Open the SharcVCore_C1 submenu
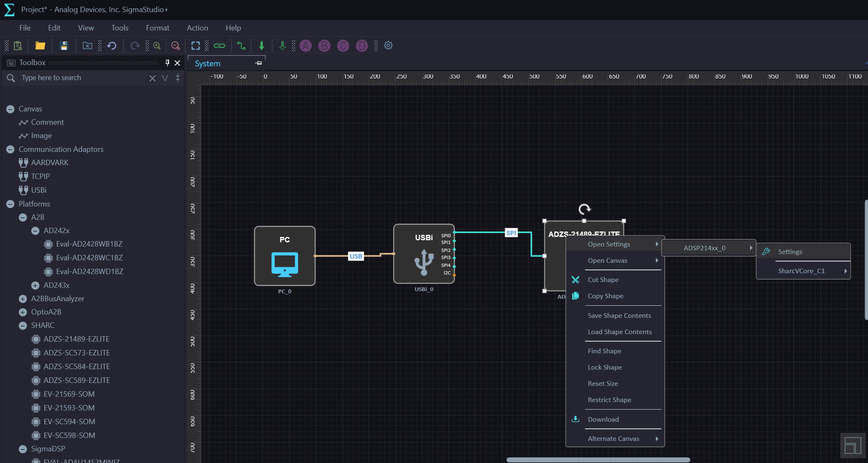The image size is (868, 463). coord(803,271)
